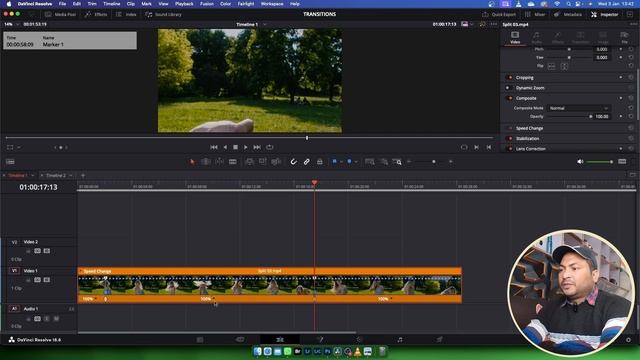
Task: Click Play Reverse button
Action: tap(225, 147)
